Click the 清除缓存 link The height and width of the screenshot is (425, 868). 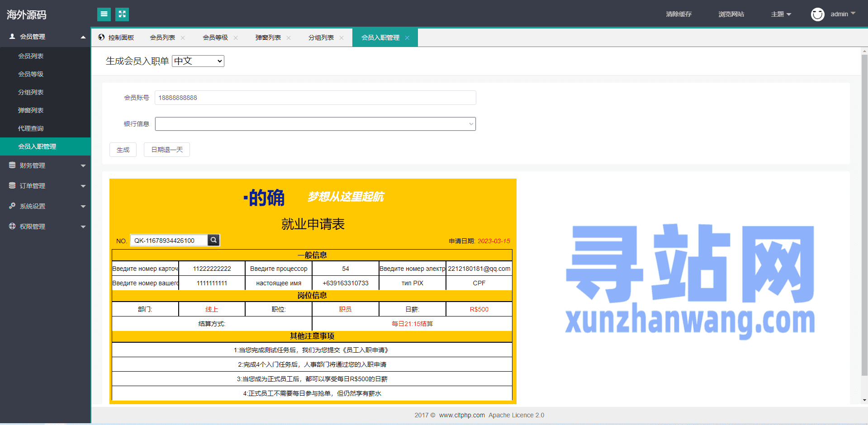[x=678, y=14]
